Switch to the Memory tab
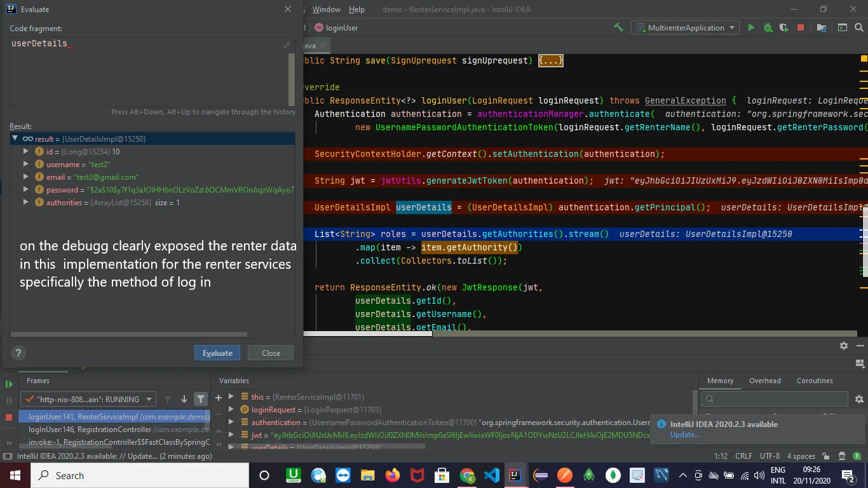The height and width of the screenshot is (488, 868). [x=720, y=381]
